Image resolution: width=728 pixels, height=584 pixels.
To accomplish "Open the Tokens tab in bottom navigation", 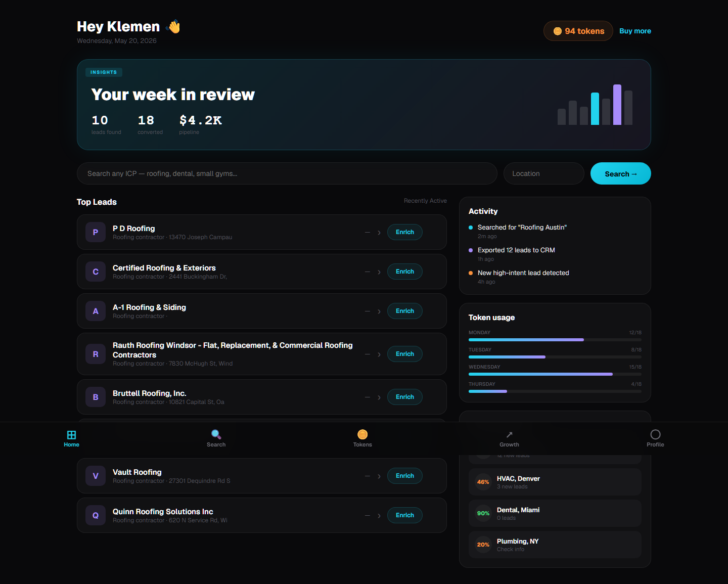I will click(362, 438).
